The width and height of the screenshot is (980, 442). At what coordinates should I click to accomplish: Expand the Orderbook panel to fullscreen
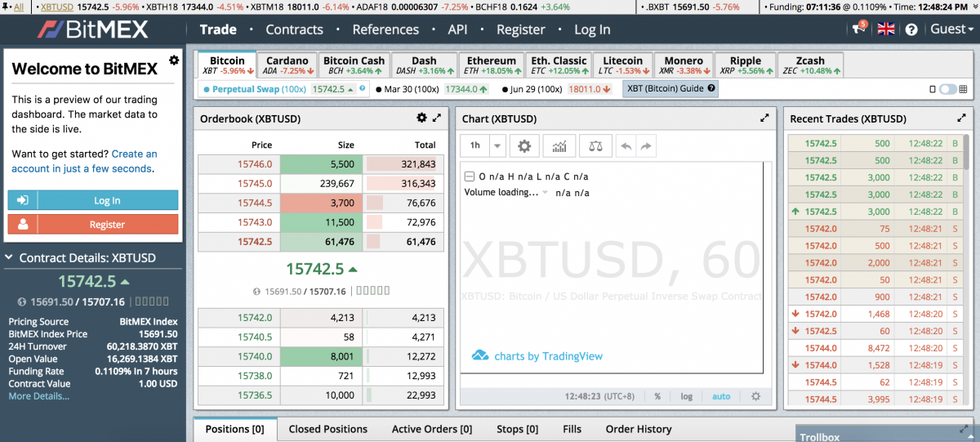pyautogui.click(x=438, y=118)
